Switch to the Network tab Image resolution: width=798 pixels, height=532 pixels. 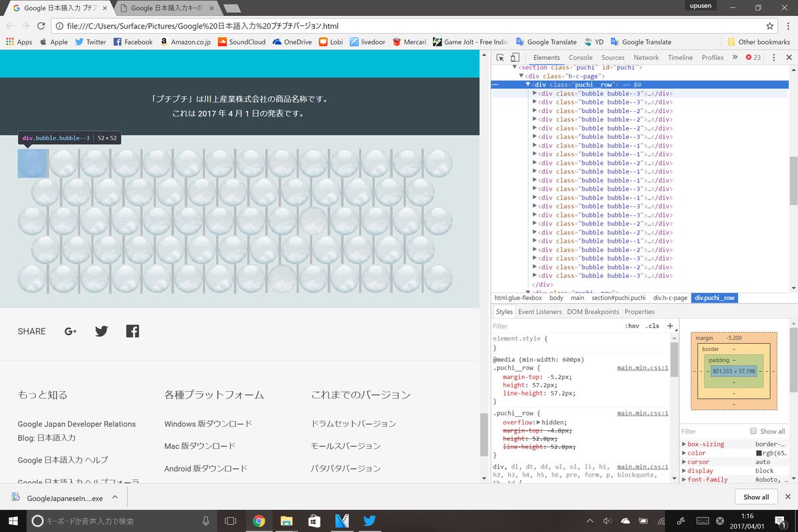(x=646, y=57)
